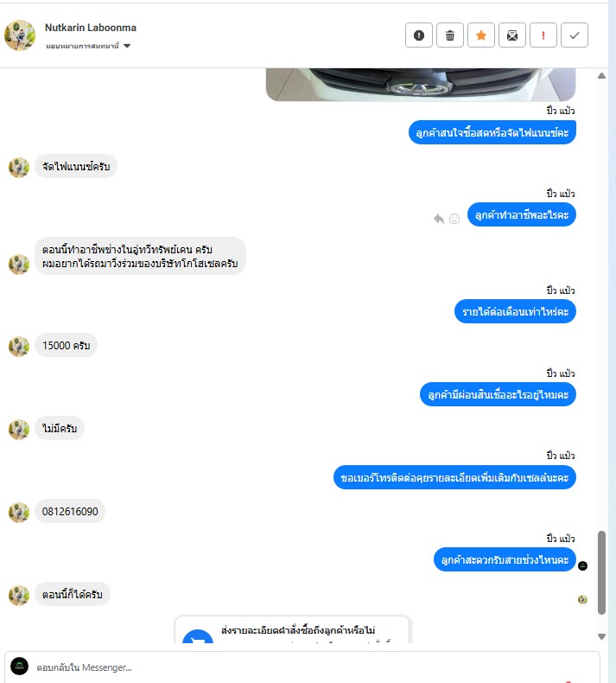
Task: Open the car photo in chat
Action: (x=421, y=85)
